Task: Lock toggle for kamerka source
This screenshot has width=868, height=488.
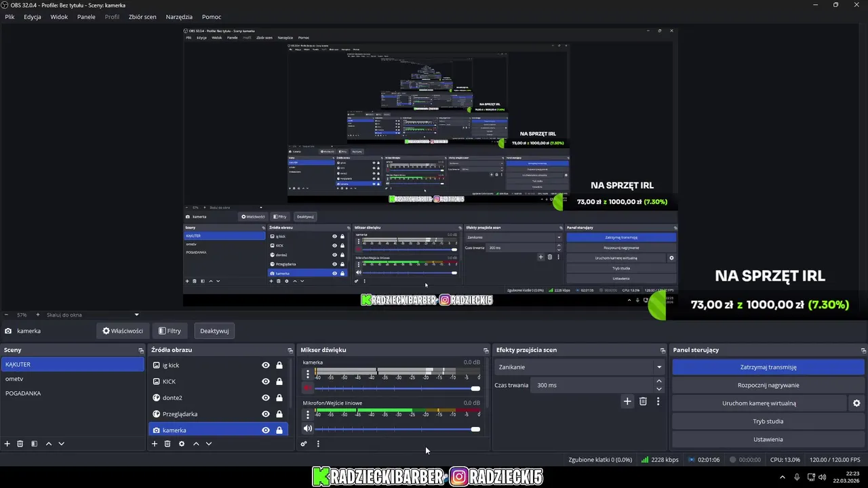Action: [x=279, y=430]
